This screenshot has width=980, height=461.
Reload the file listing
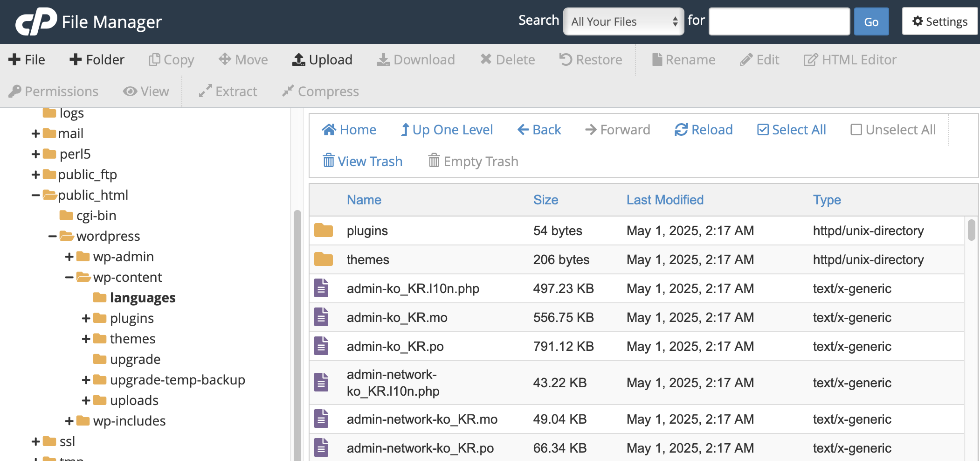(x=704, y=130)
